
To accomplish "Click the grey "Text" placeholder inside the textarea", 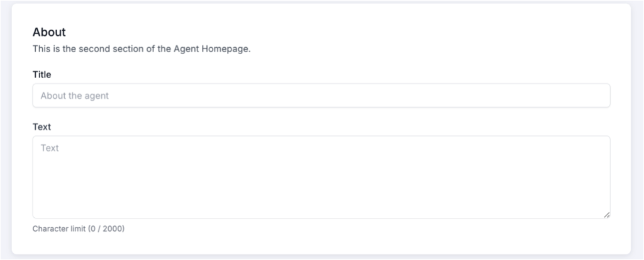I will click(x=50, y=148).
